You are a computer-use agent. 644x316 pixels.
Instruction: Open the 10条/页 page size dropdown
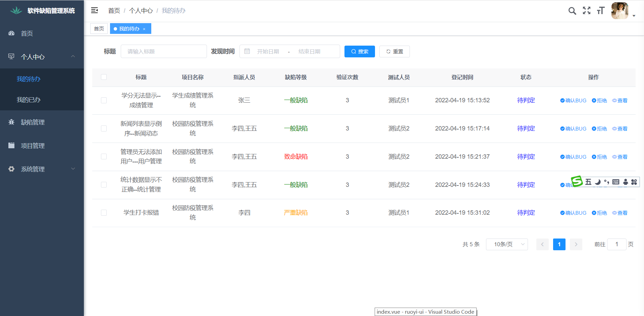click(507, 244)
